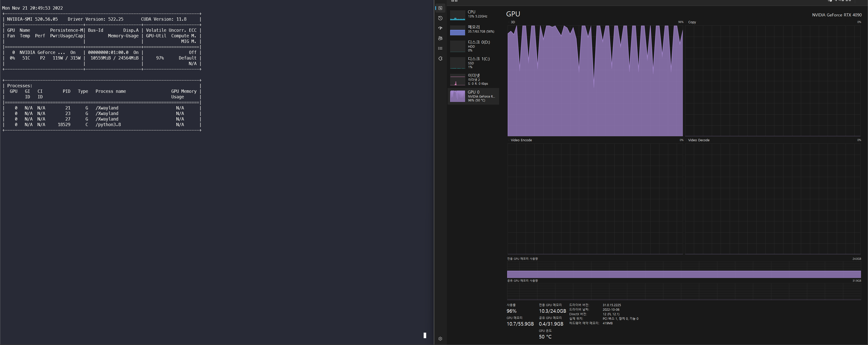Select the 메모리 performance item
The width and height of the screenshot is (868, 345).
[x=473, y=30]
